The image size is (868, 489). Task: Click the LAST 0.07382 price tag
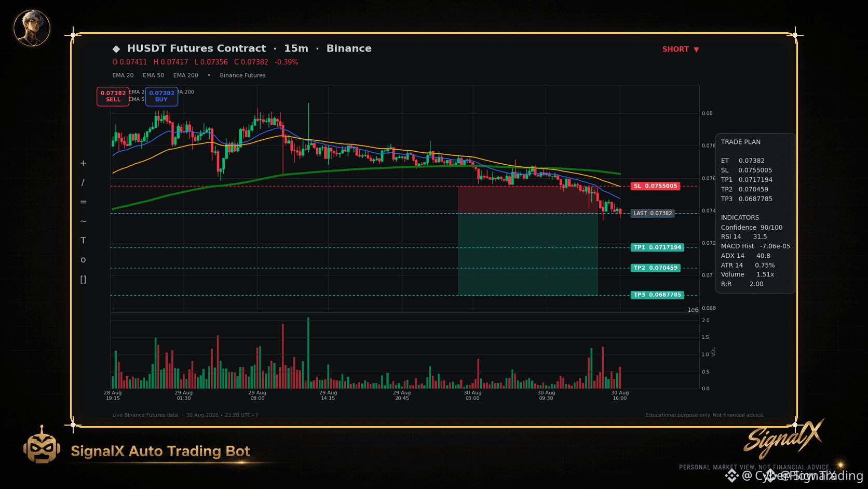click(x=653, y=214)
